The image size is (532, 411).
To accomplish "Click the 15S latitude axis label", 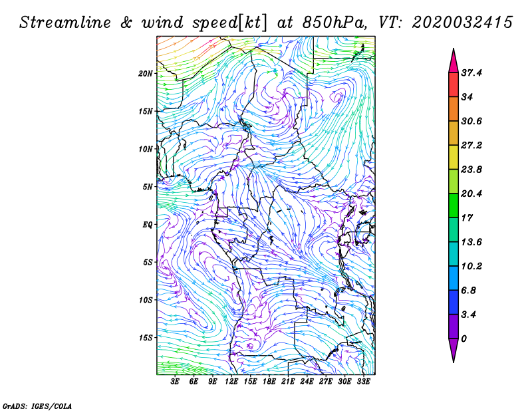I will (146, 337).
